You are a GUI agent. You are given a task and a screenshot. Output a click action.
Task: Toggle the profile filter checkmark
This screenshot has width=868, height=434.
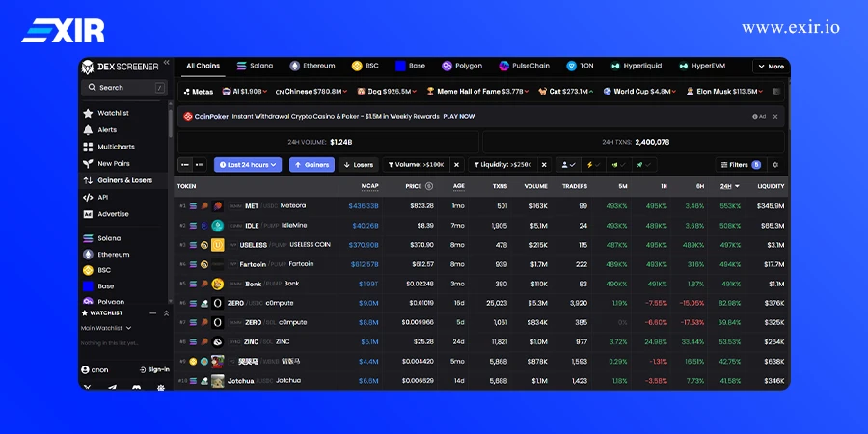(568, 165)
